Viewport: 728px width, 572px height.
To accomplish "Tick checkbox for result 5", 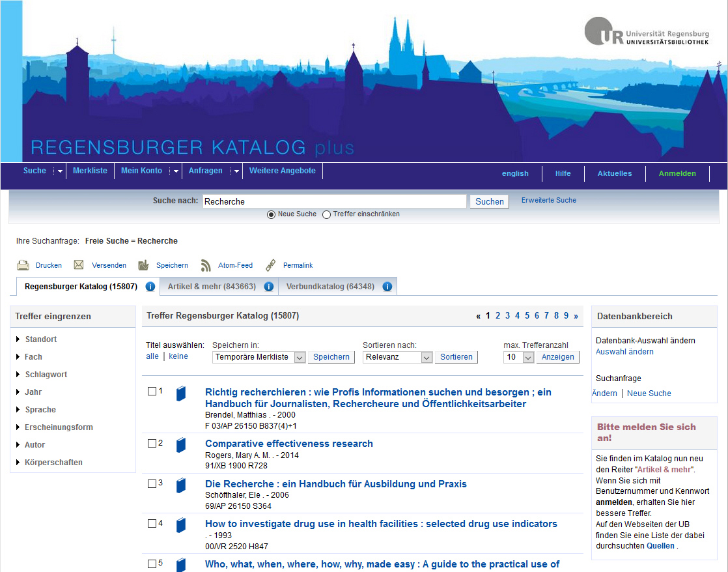I will (x=152, y=564).
